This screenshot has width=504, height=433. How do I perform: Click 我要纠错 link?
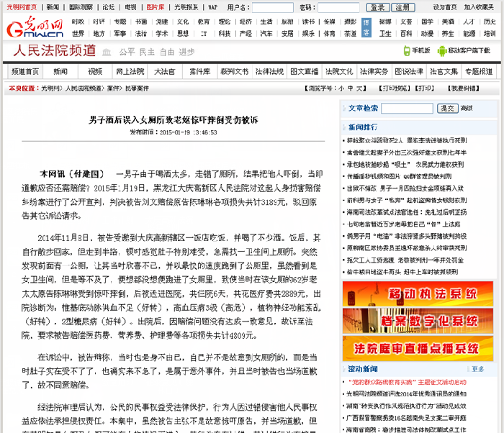click(464, 88)
